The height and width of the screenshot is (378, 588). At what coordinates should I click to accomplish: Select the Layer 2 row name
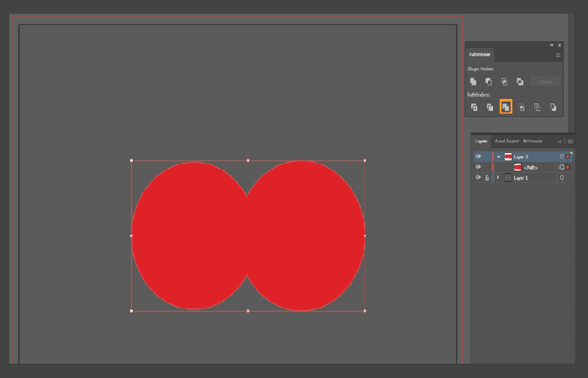pos(521,157)
